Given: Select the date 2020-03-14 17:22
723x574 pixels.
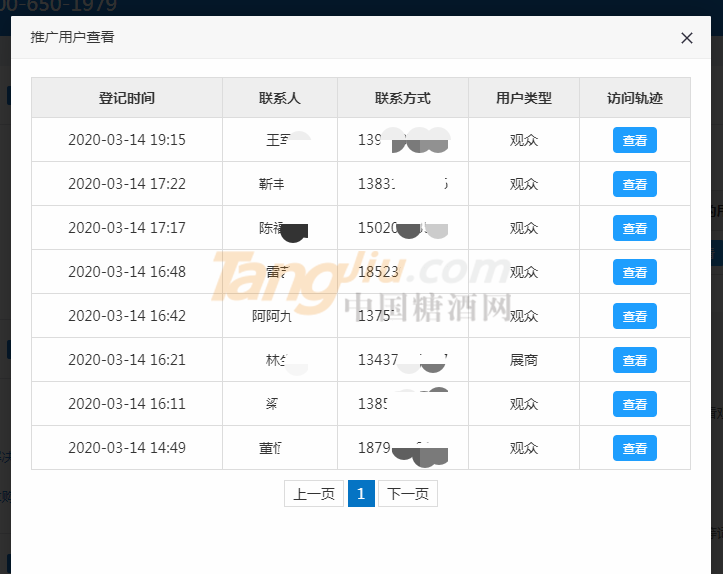Looking at the screenshot, I should point(127,184).
